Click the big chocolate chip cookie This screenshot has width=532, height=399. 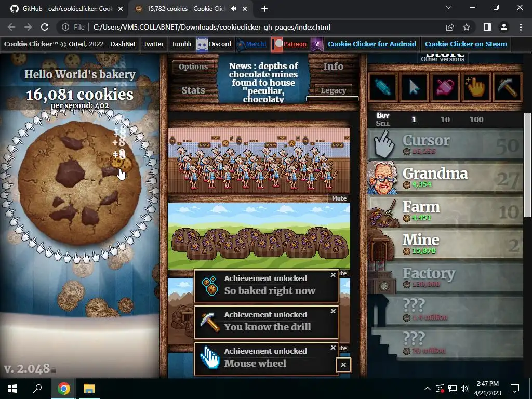pos(79,183)
